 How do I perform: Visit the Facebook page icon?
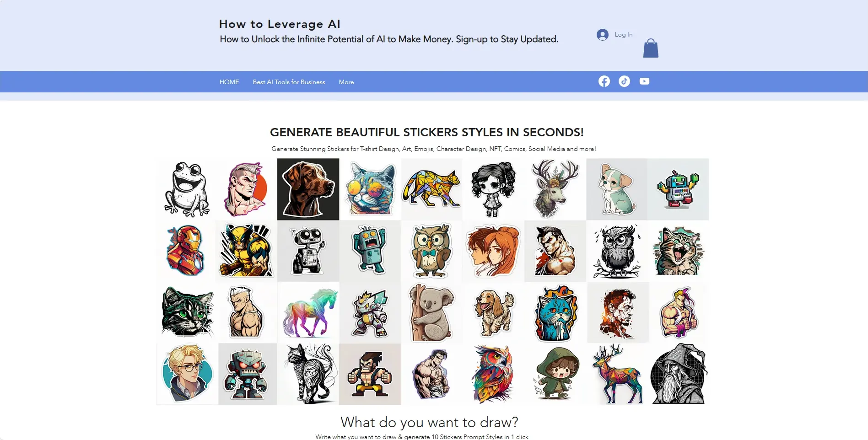(604, 81)
